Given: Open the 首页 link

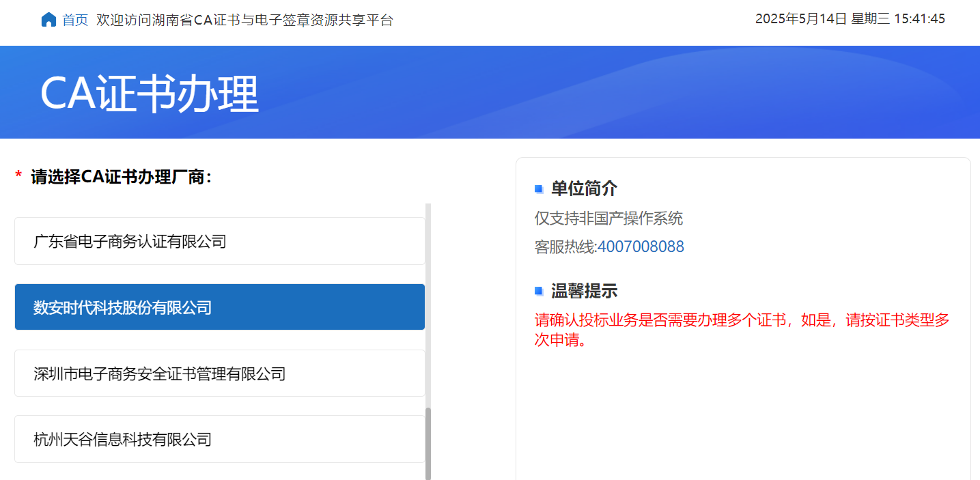Looking at the screenshot, I should pyautogui.click(x=75, y=20).
